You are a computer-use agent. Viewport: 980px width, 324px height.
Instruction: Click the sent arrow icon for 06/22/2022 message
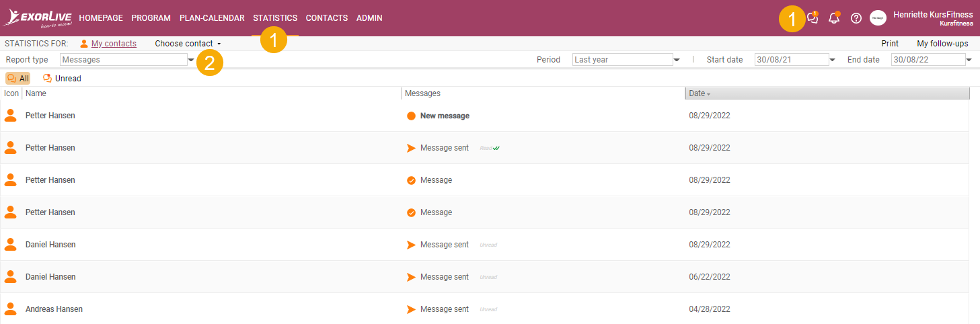tap(411, 277)
